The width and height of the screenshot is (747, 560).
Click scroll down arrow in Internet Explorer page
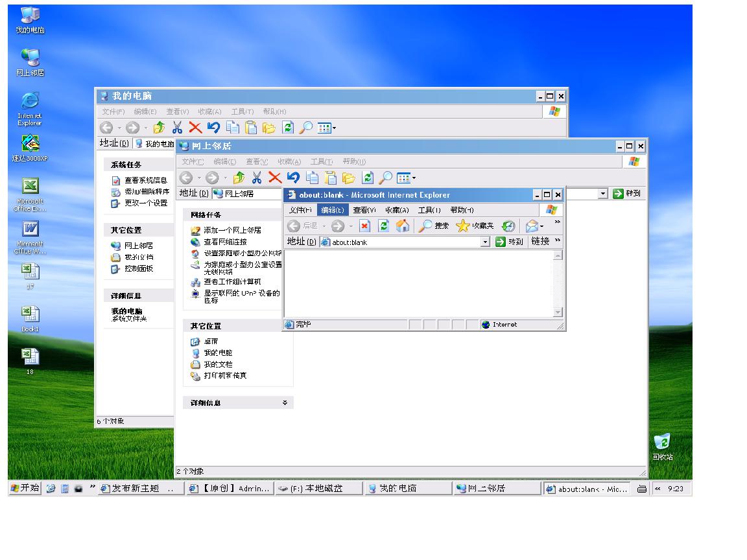coord(558,312)
